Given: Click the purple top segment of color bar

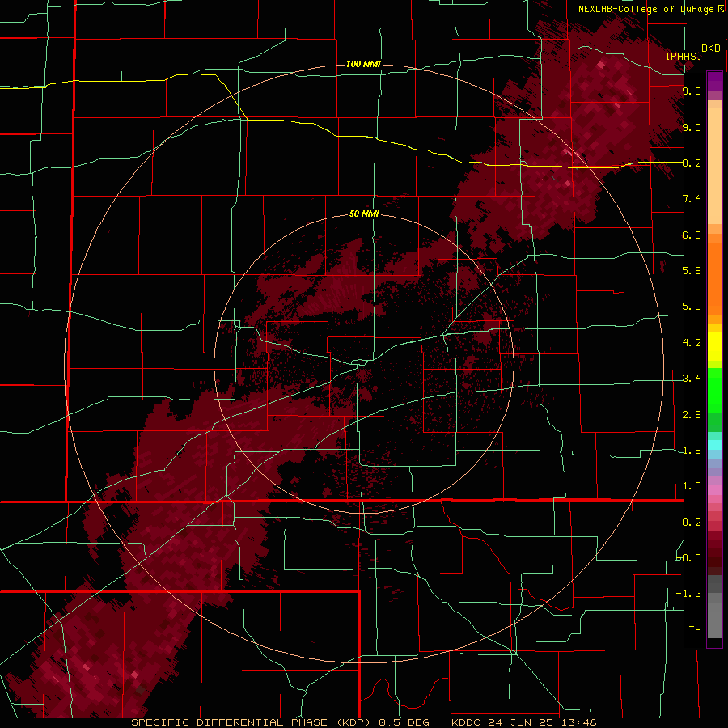Looking at the screenshot, I should (x=714, y=81).
